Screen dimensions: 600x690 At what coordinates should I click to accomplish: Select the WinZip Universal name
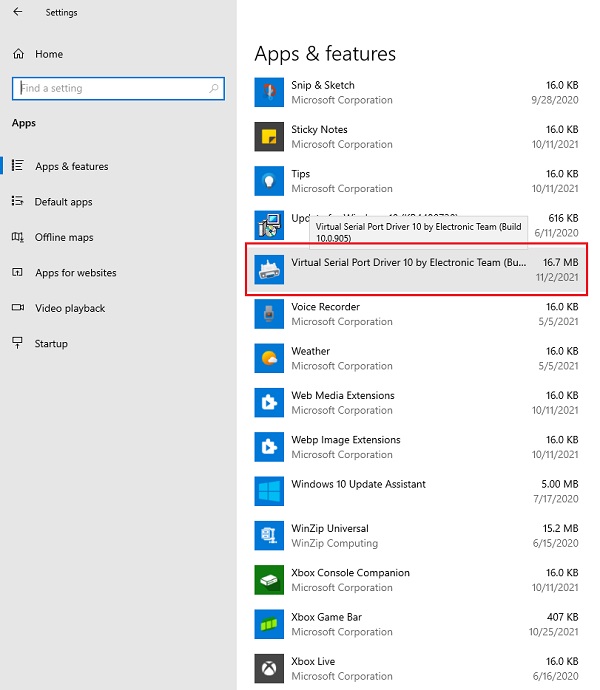[330, 528]
